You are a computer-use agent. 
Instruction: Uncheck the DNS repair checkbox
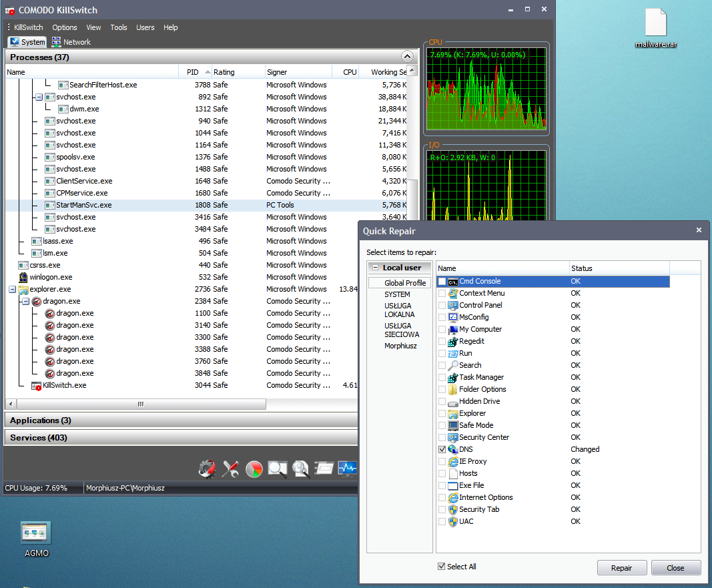coord(442,449)
